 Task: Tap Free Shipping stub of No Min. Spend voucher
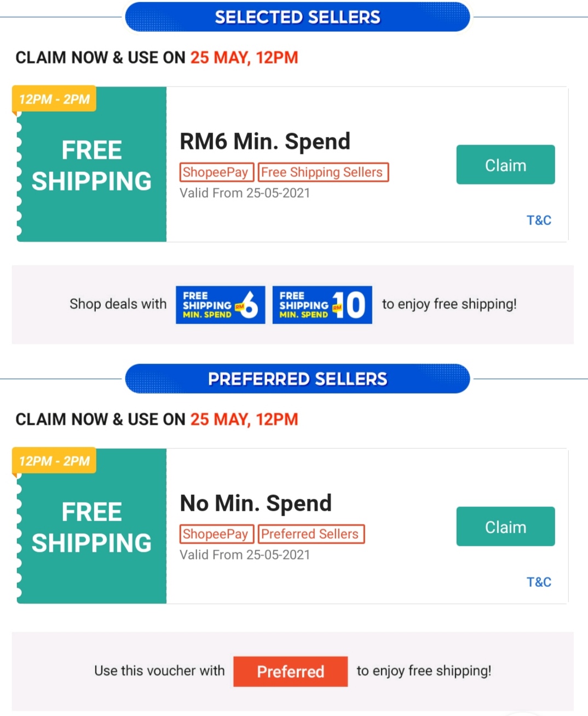tap(91, 527)
